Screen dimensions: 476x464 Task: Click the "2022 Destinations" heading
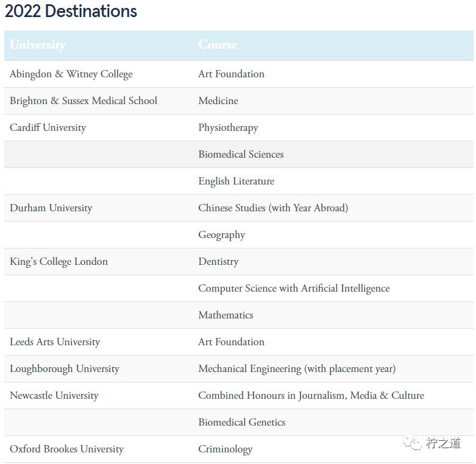click(71, 11)
